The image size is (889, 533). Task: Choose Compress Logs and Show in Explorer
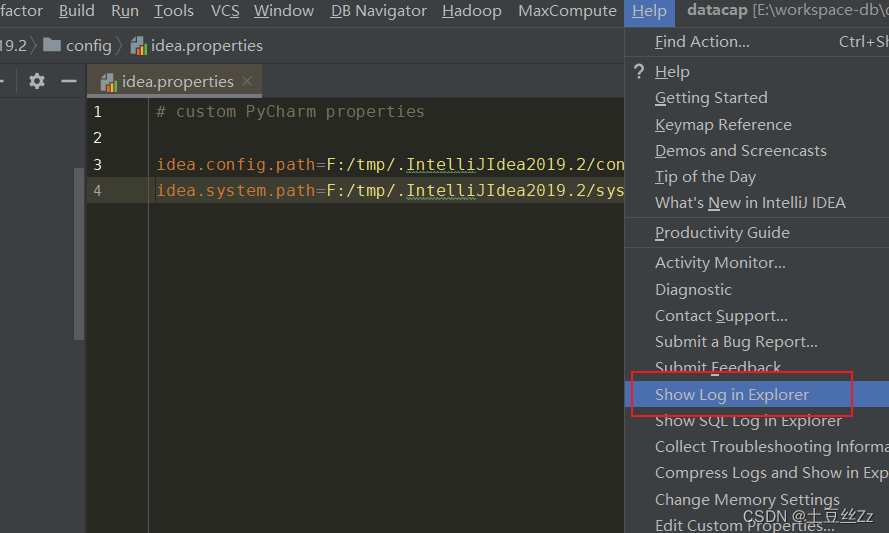(757, 472)
